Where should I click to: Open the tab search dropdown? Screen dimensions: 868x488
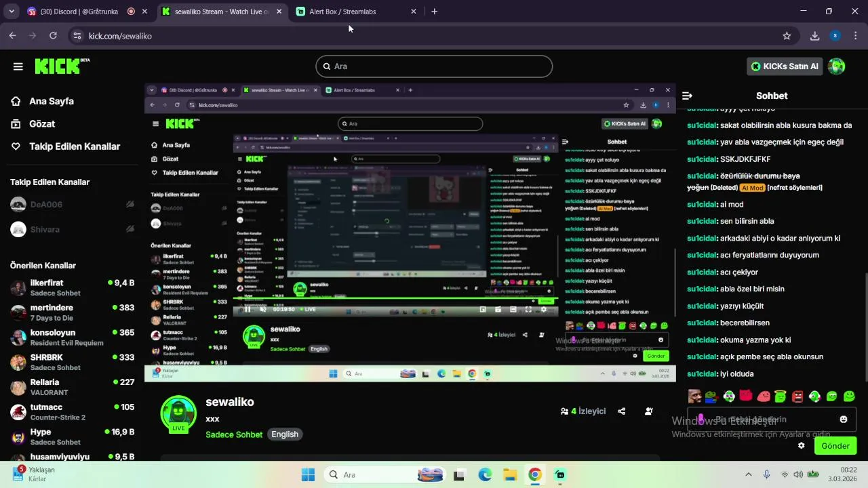[12, 12]
